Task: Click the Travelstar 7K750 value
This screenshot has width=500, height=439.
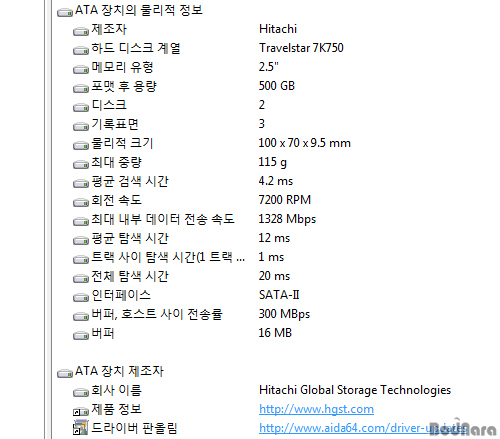Action: [x=301, y=48]
